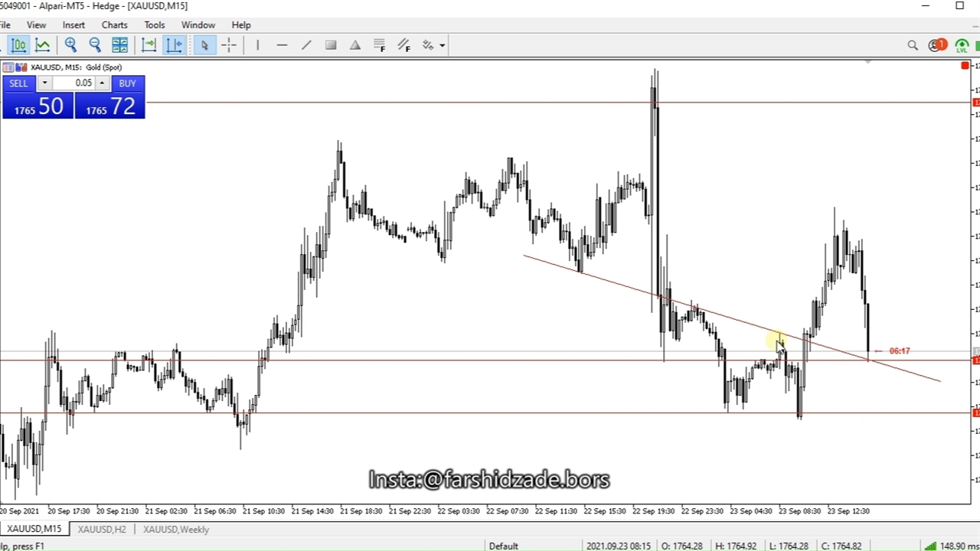This screenshot has height=551, width=980.
Task: Switch to line chart mode
Action: pos(43,45)
